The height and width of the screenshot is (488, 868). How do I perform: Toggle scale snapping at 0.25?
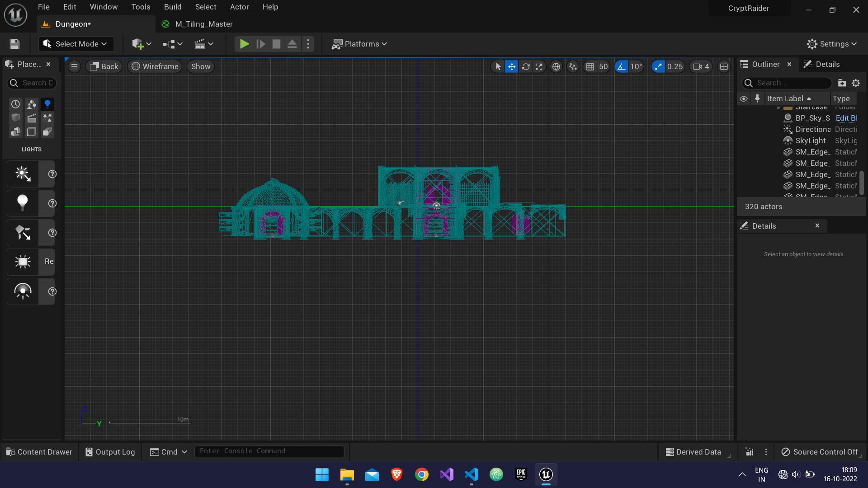[659, 66]
